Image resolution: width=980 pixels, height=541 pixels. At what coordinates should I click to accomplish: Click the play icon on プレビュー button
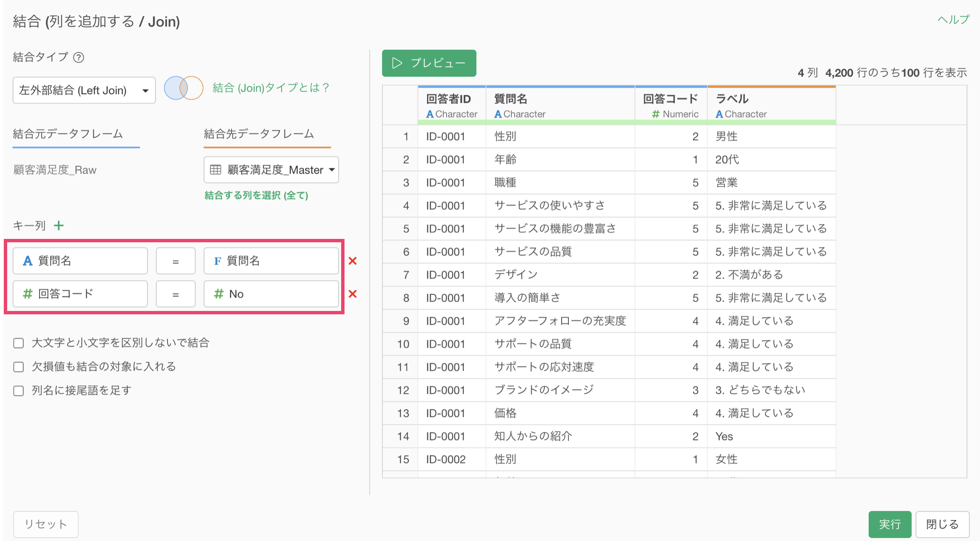(397, 63)
